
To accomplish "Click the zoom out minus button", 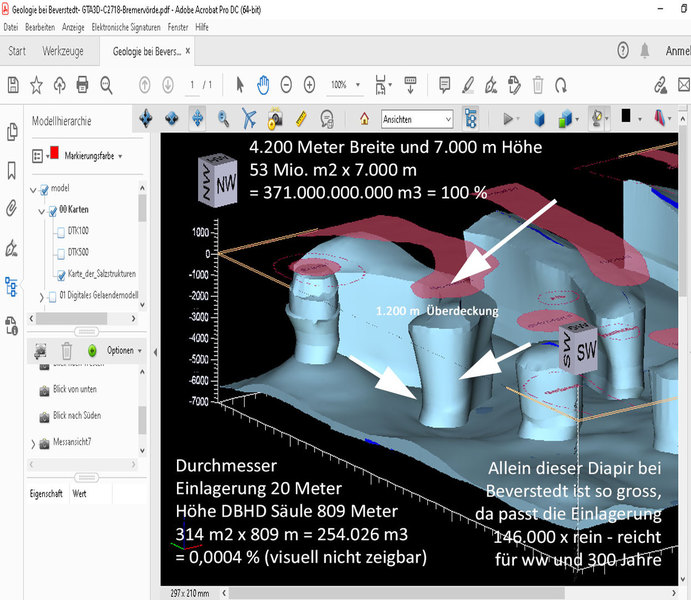I will tap(287, 85).
